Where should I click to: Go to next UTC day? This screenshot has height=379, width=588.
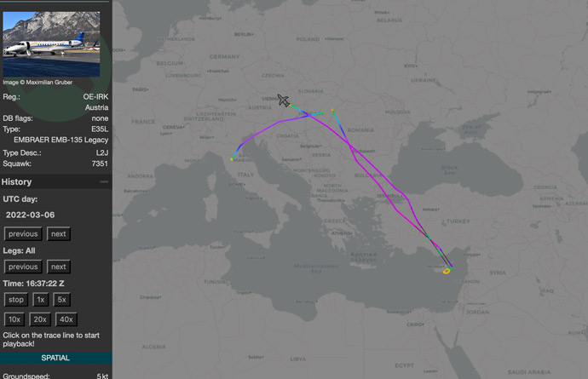[x=58, y=234]
